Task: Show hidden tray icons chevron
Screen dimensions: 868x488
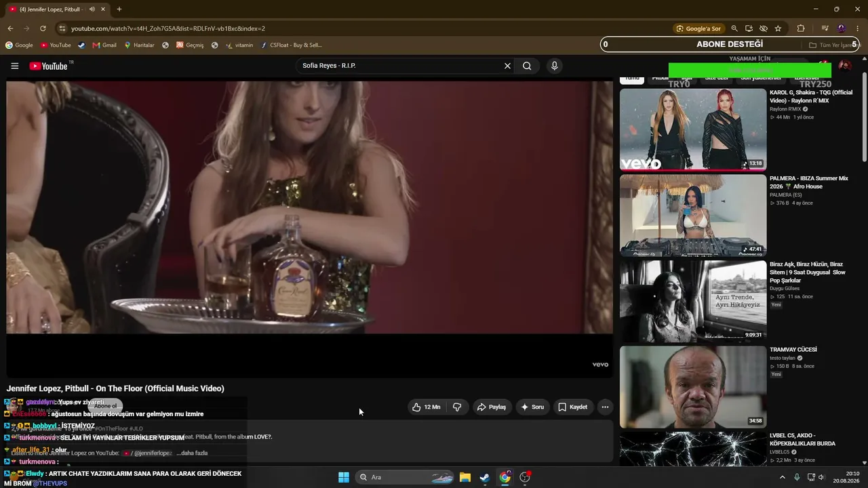Action: [782, 477]
